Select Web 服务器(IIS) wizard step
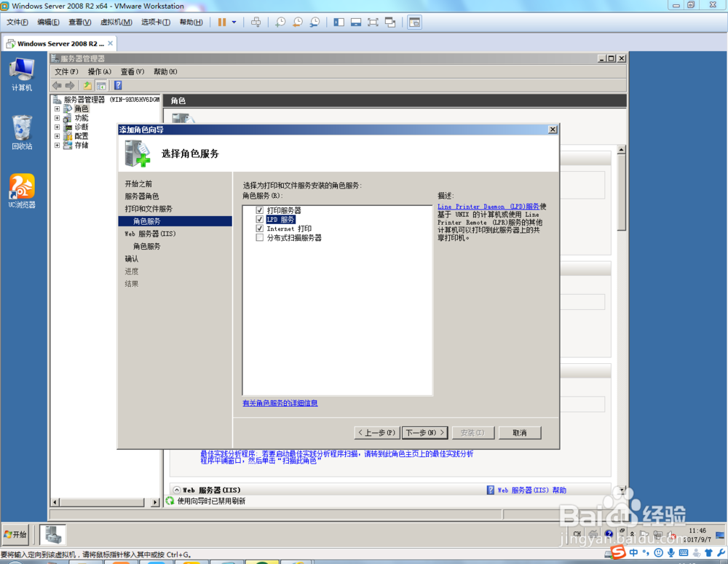Screen dimensions: 728x564 150,234
